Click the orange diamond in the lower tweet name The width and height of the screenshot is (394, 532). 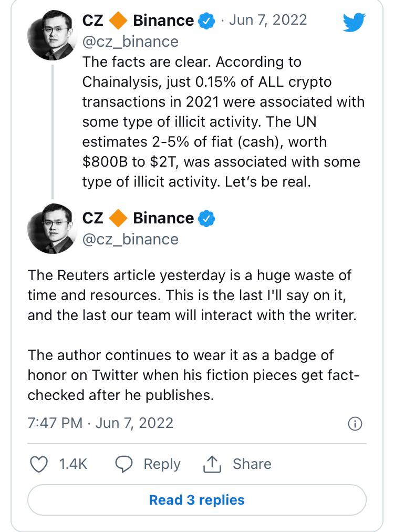pyautogui.click(x=118, y=218)
